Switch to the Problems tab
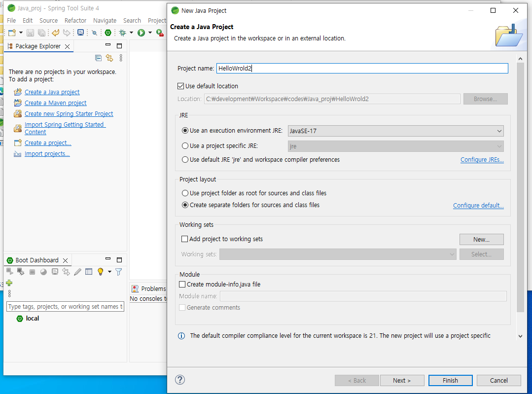Viewport: 532px width, 394px height. (149, 289)
